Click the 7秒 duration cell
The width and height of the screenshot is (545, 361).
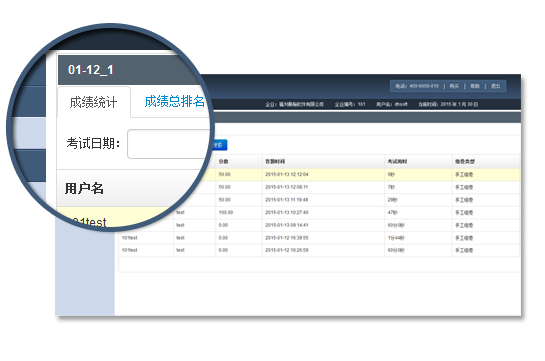(391, 187)
